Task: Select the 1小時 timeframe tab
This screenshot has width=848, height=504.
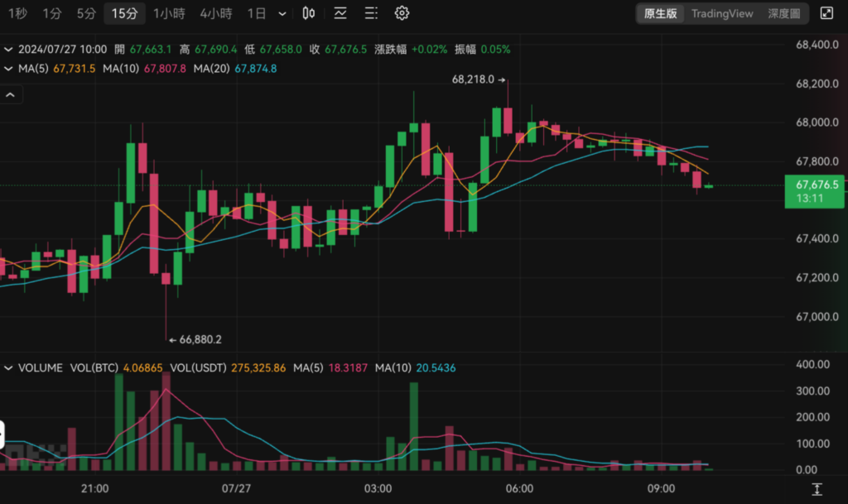Action: (x=169, y=13)
